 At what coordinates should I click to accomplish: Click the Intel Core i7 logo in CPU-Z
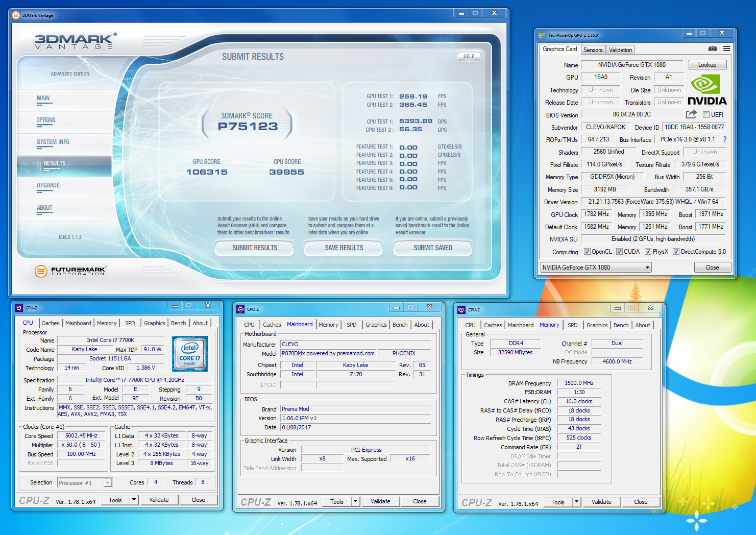(190, 353)
